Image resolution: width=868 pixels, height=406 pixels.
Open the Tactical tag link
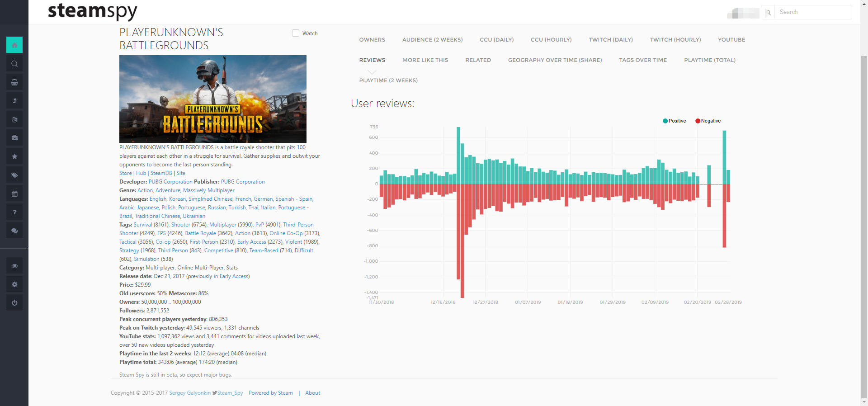coord(128,242)
